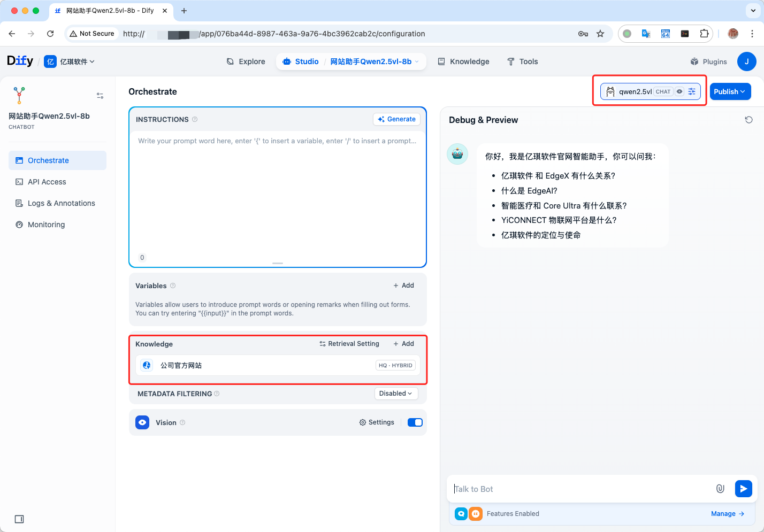
Task: Open Metadata Filtering Disabled dropdown
Action: click(396, 394)
